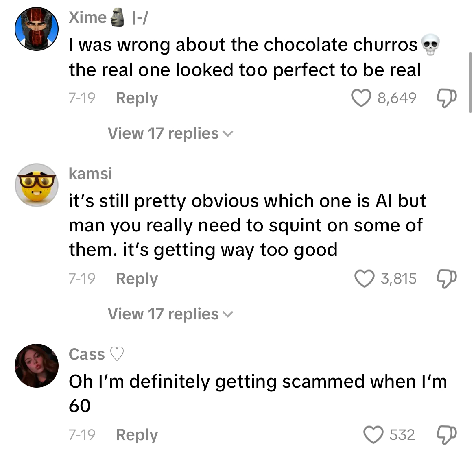This screenshot has width=476, height=456.
Task: Reply to kamsi's comment
Action: coord(137,279)
